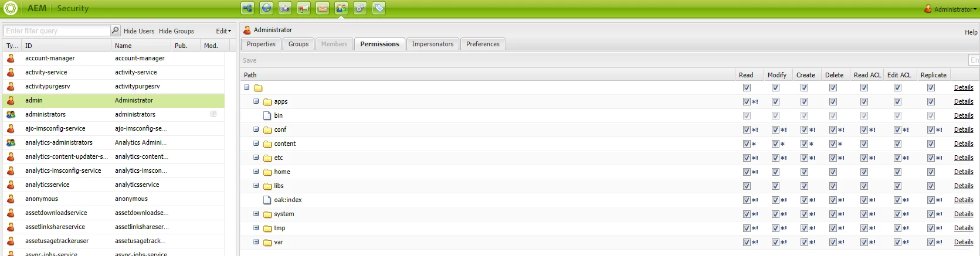
Task: Expand the content folder node
Action: [256, 144]
